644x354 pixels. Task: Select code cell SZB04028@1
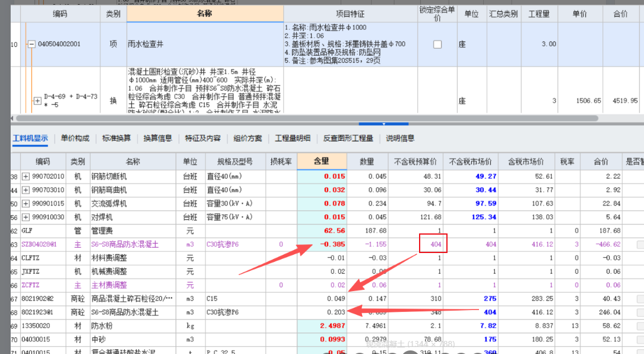pyautogui.click(x=43, y=244)
